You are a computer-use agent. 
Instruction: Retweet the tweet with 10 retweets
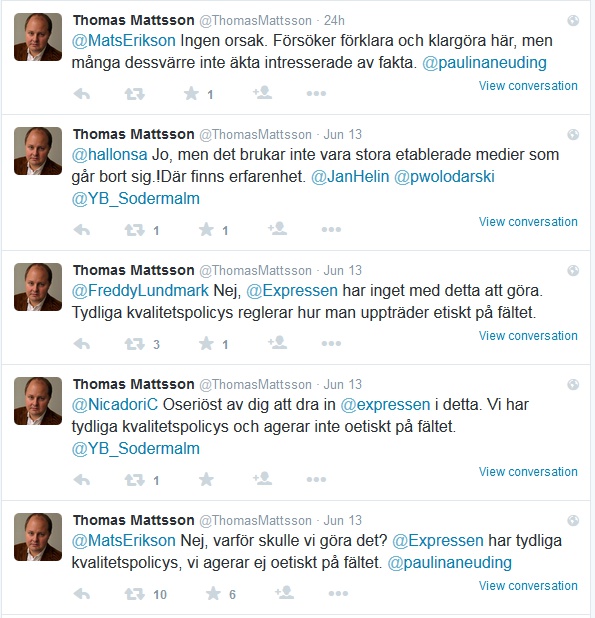pyautogui.click(x=135, y=594)
